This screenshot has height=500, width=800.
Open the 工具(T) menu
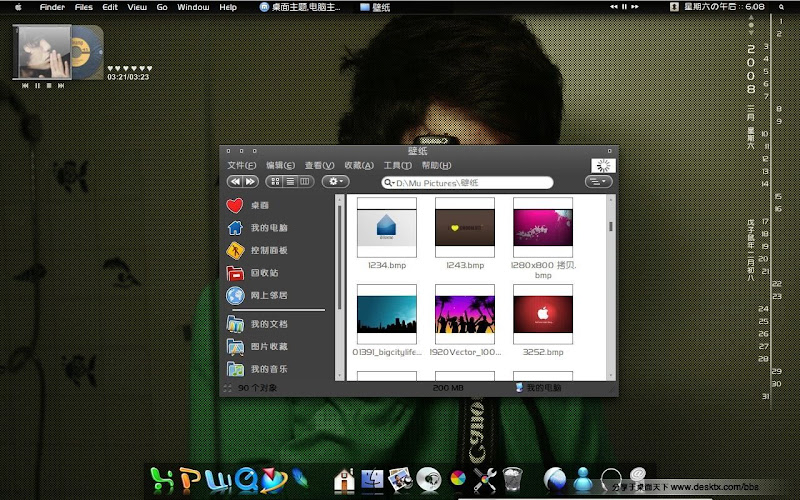(397, 166)
